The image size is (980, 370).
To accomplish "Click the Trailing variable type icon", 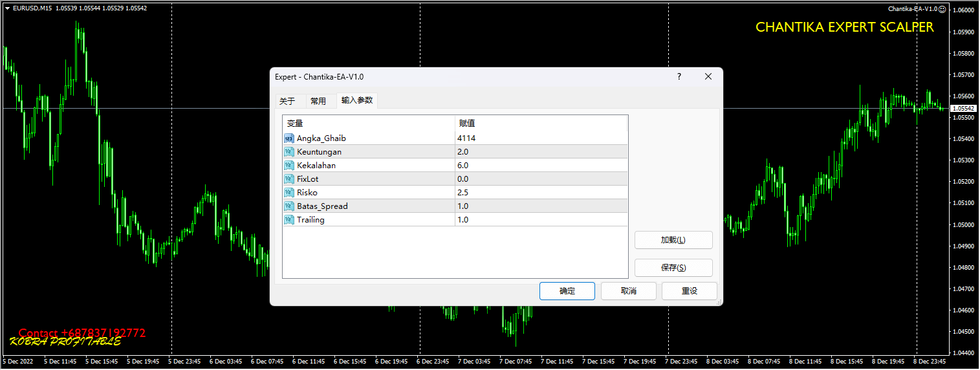I will tap(289, 220).
